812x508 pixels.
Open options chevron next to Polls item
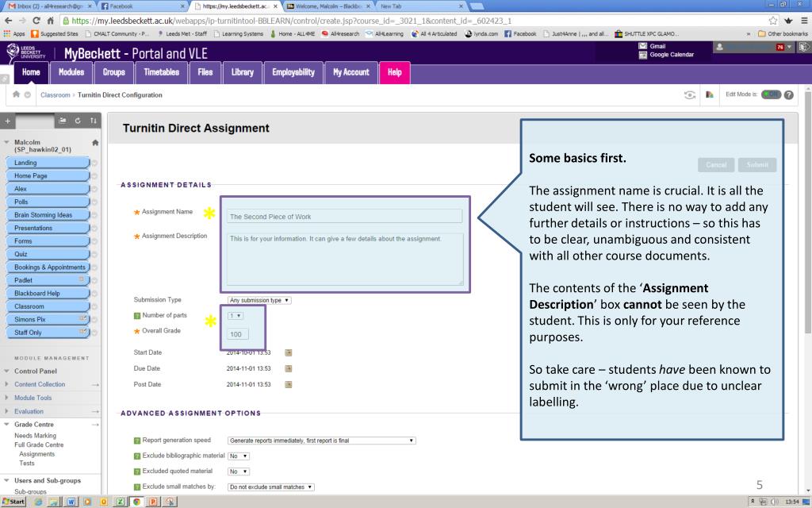click(x=94, y=202)
